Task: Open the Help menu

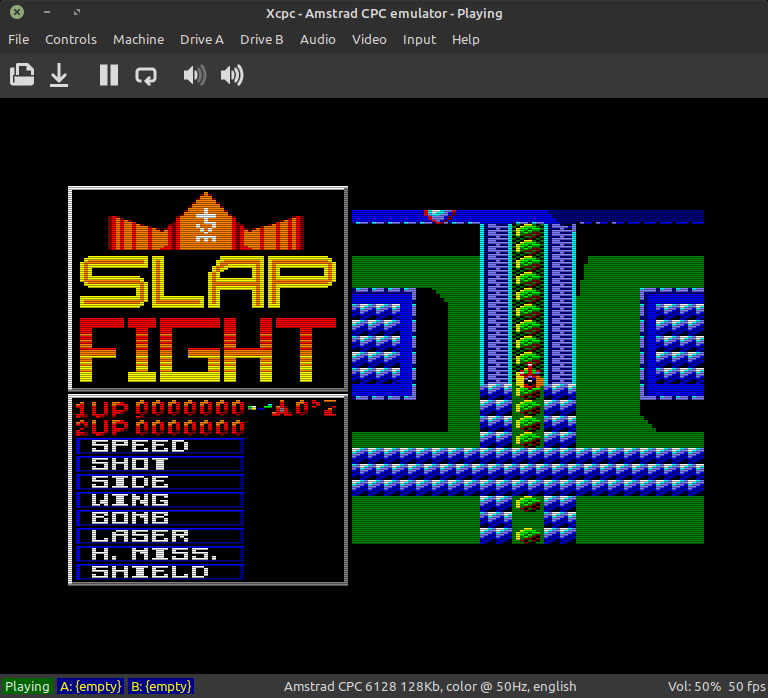Action: pos(465,40)
